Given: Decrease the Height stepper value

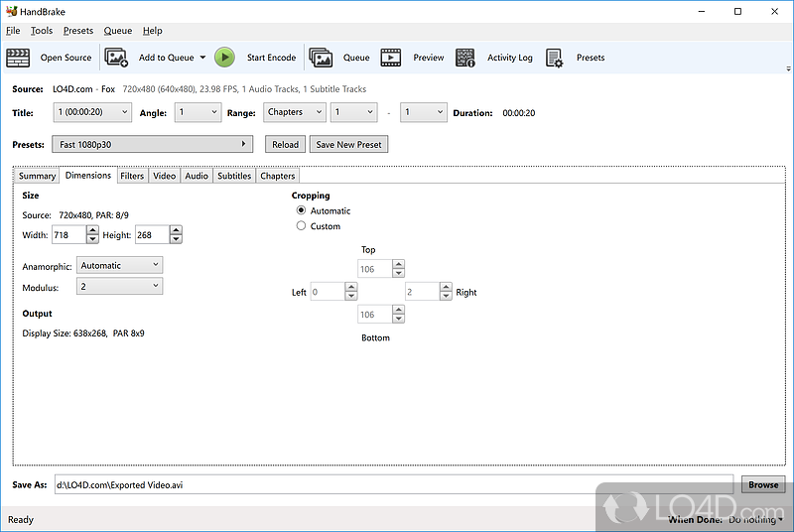Looking at the screenshot, I should (176, 239).
